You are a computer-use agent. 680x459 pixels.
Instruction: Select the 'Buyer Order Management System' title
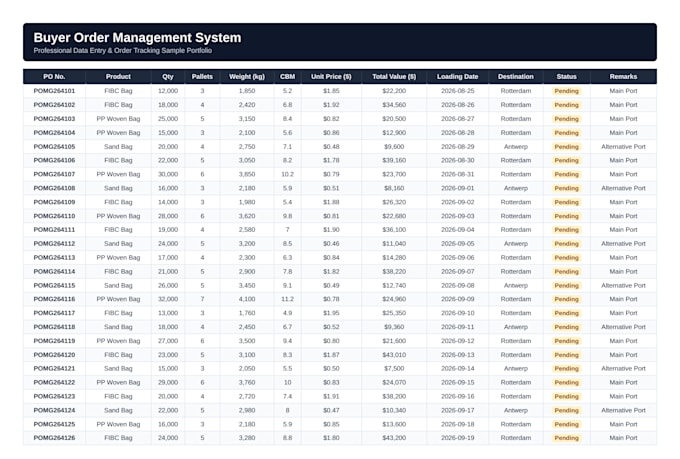pyautogui.click(x=137, y=38)
